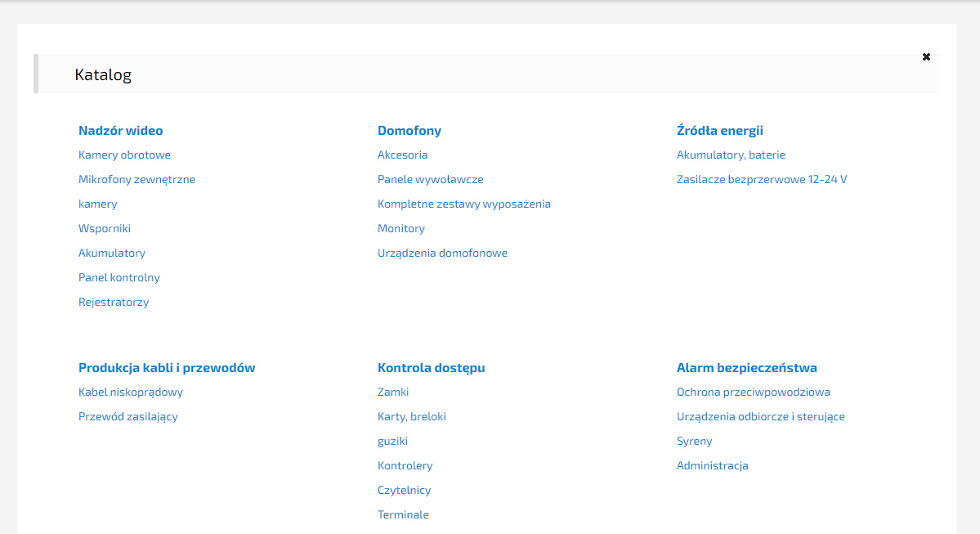This screenshot has height=534, width=980.
Task: Click Karty, breloki link
Action: point(411,417)
